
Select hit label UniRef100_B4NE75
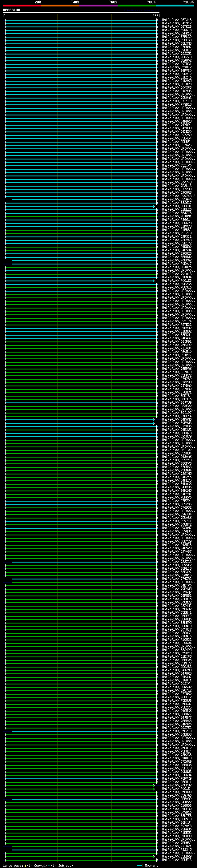pyautogui.click(x=176, y=481)
